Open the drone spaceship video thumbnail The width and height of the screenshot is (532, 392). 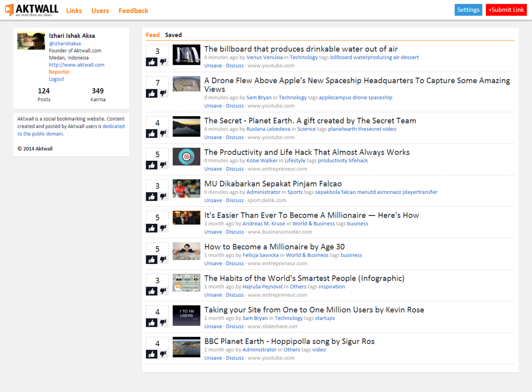click(x=186, y=84)
